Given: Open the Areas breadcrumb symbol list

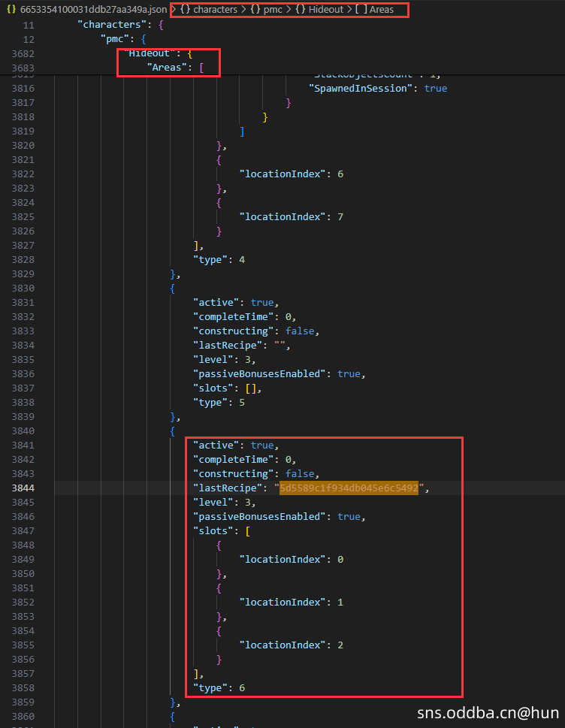Looking at the screenshot, I should tap(381, 10).
